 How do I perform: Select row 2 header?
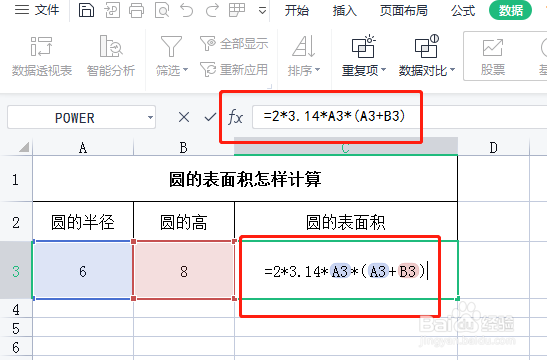click(16, 222)
